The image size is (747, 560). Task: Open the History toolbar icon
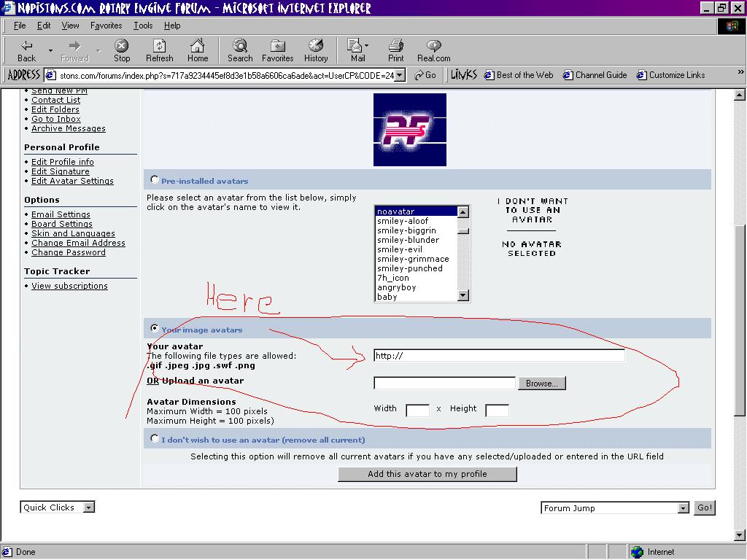[x=316, y=46]
